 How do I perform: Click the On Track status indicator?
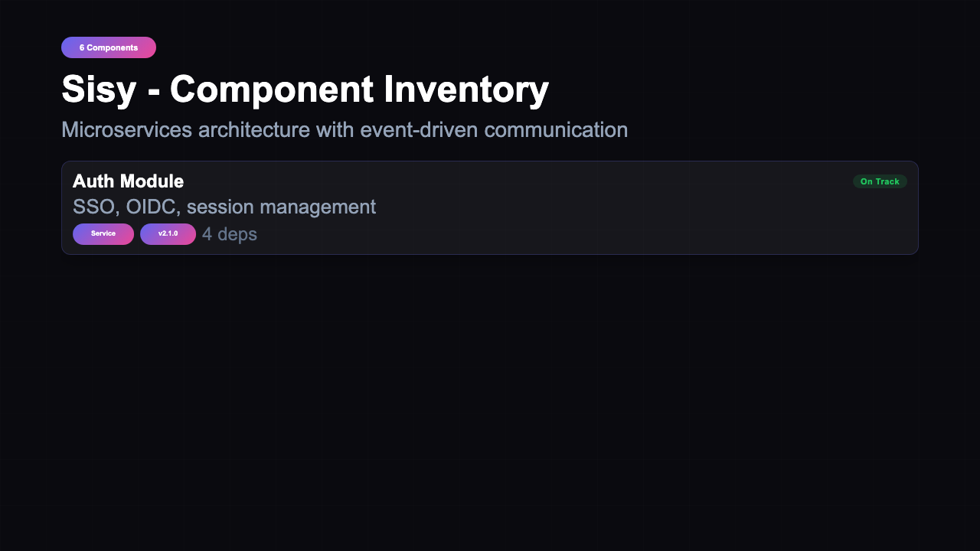880,181
